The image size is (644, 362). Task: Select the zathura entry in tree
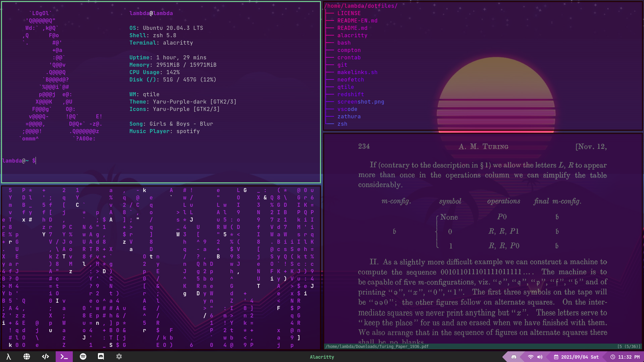coord(349,117)
